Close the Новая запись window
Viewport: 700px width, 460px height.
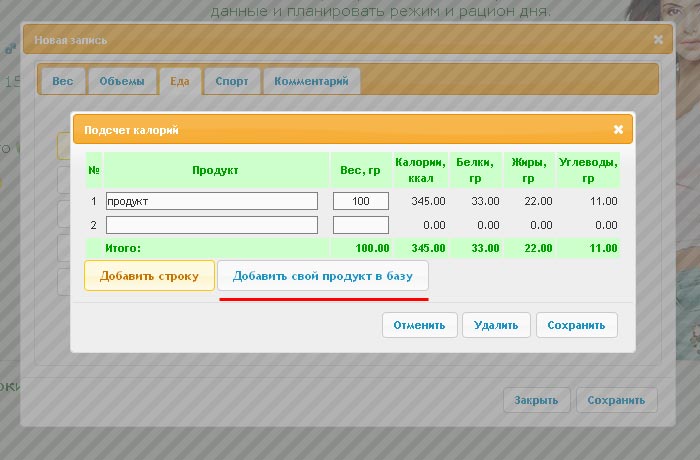(x=658, y=40)
